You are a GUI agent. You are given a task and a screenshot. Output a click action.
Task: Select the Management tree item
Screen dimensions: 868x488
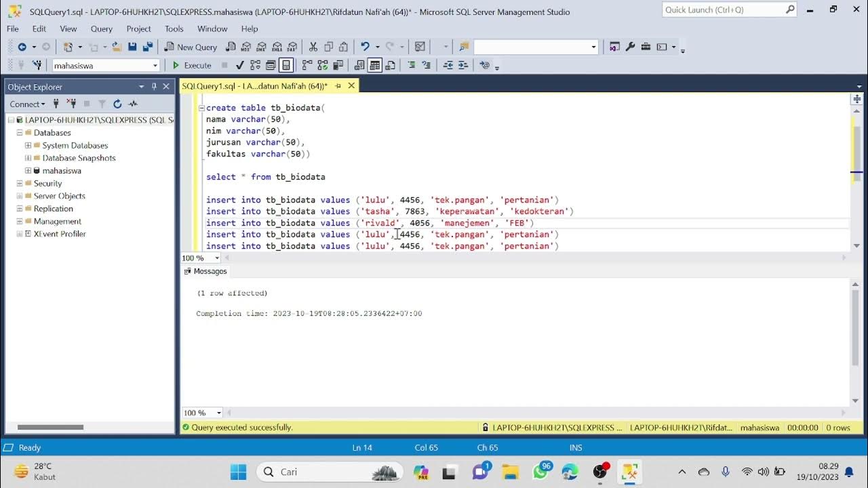tap(57, 221)
